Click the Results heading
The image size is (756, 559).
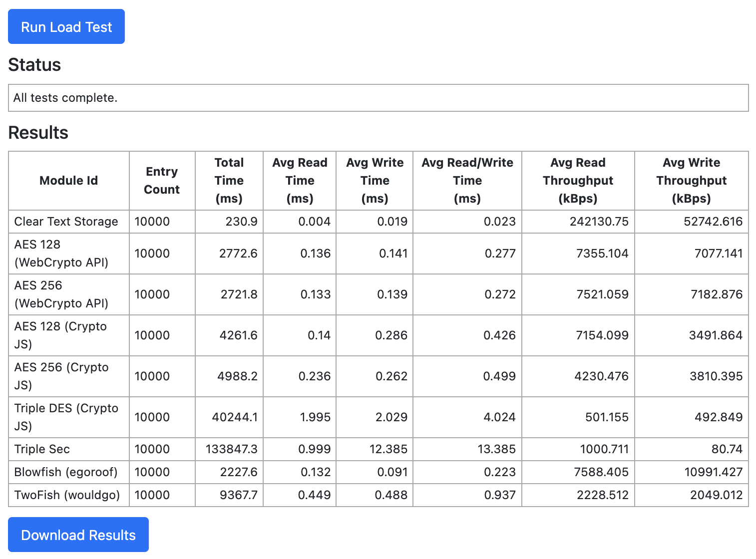tap(38, 133)
